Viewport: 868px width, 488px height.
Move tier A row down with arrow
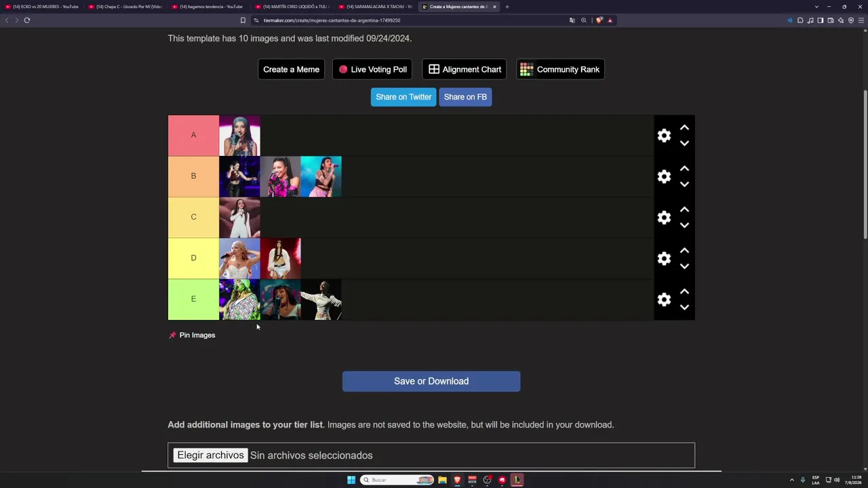pyautogui.click(x=684, y=144)
